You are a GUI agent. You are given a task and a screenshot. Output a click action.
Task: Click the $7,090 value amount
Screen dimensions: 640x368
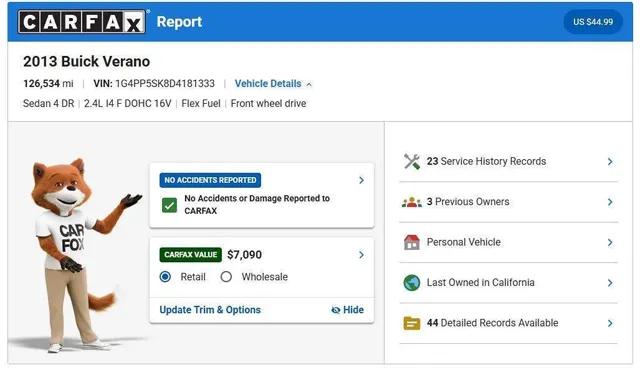[x=244, y=255]
